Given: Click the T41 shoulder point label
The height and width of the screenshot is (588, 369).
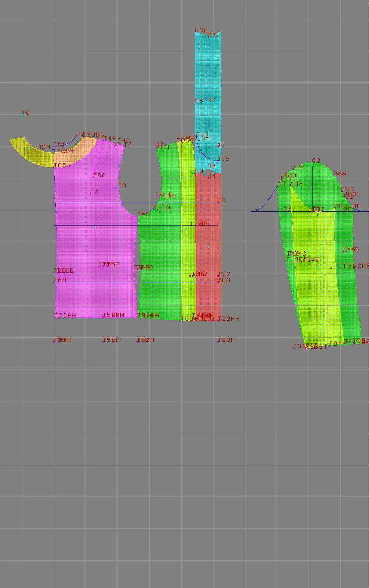Looking at the screenshot, I should coord(124,140).
